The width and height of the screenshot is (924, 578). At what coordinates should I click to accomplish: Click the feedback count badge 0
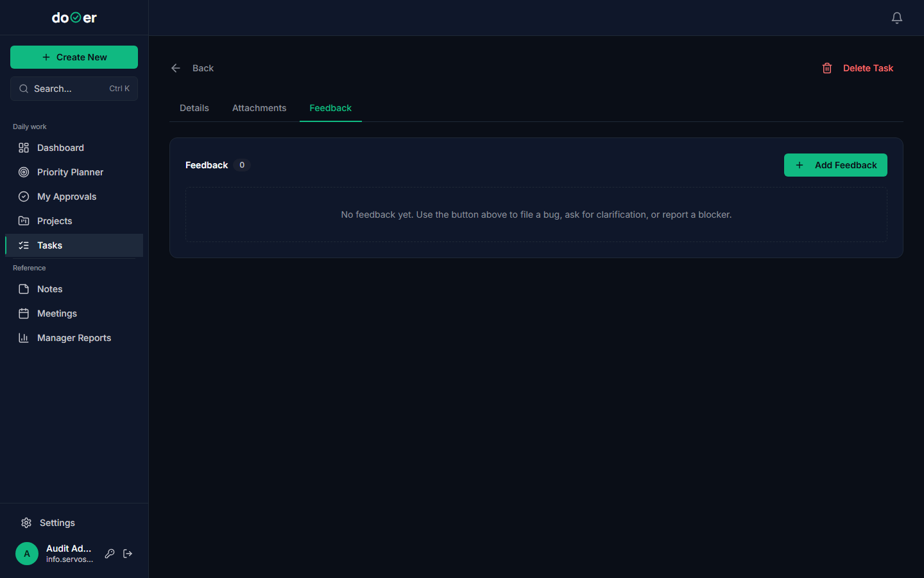pos(242,165)
